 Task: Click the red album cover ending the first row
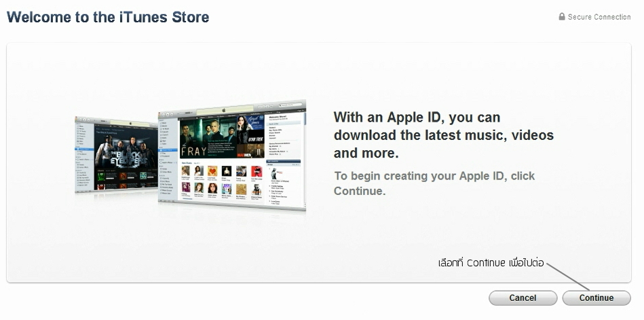coord(257,171)
